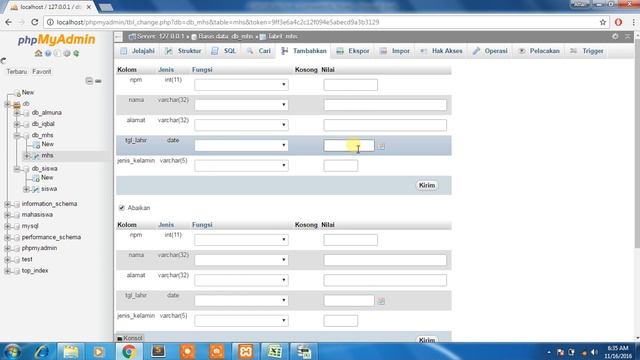Open Fungsi dropdown for first alamat row

pos(241,124)
